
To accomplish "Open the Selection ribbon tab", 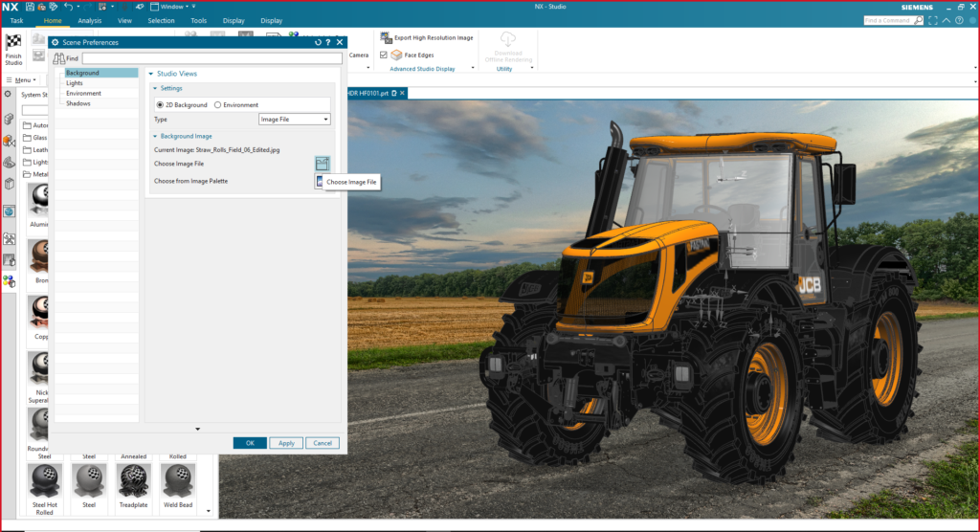I will tap(161, 21).
